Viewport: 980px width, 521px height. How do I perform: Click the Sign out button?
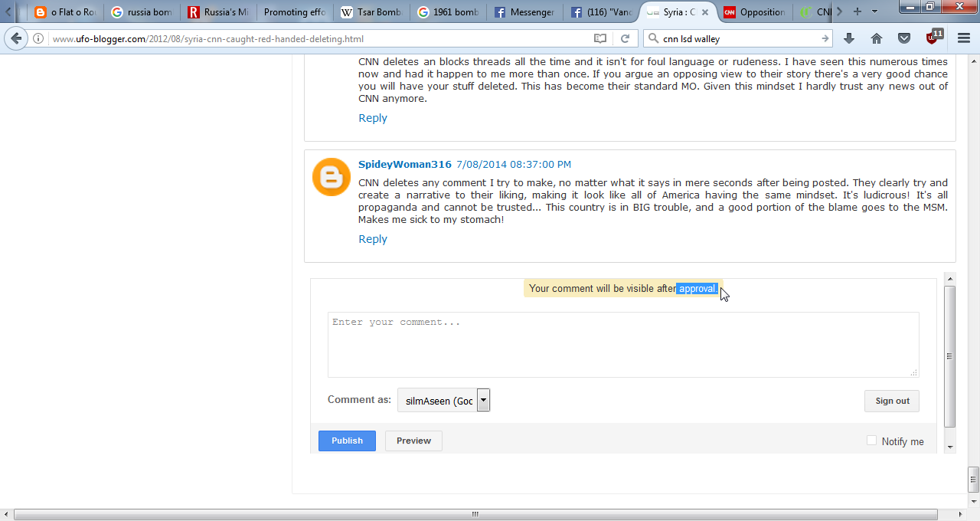[892, 401]
